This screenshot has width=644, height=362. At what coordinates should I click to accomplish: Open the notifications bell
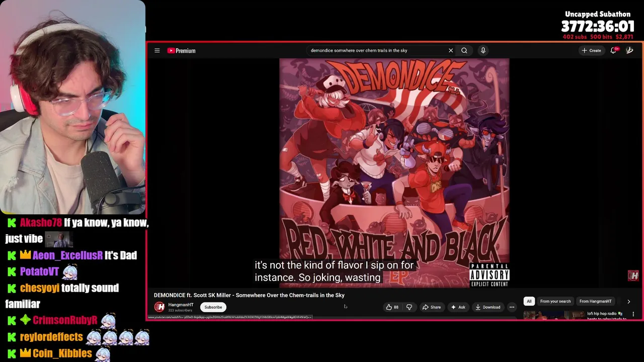(x=613, y=50)
